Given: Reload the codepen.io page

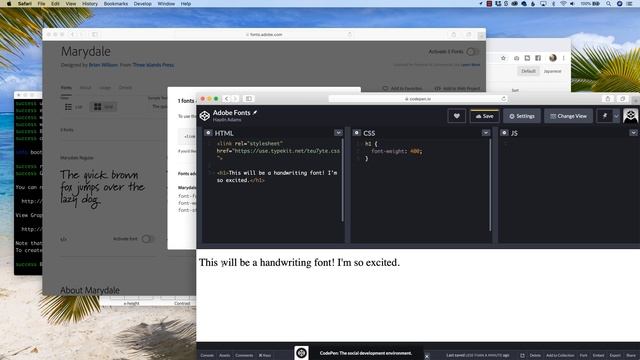Looking at the screenshot, I should pyautogui.click(x=503, y=99).
